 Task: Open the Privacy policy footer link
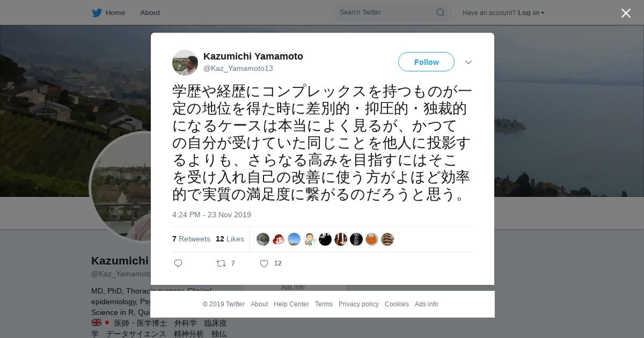[358, 304]
